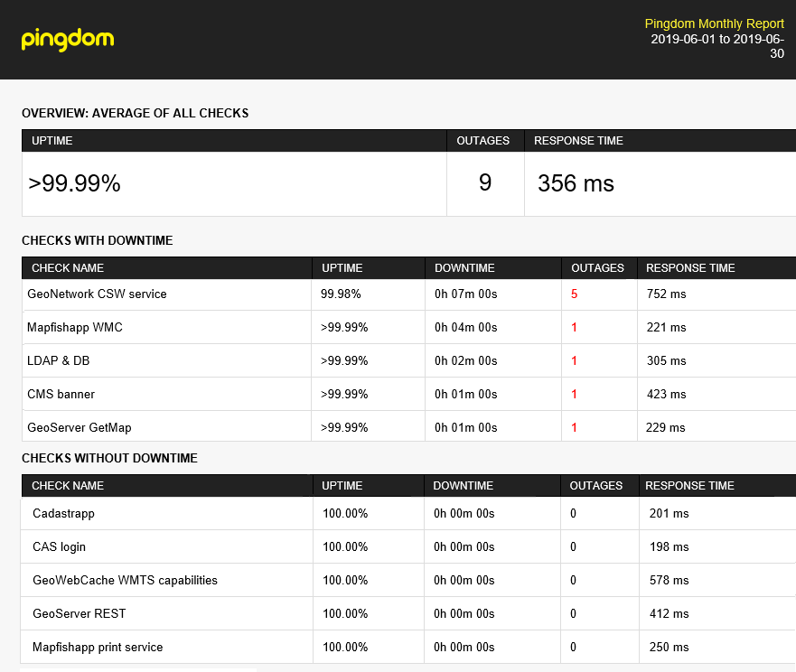Click the 201 ms response time
This screenshot has width=796, height=672.
coord(670,514)
